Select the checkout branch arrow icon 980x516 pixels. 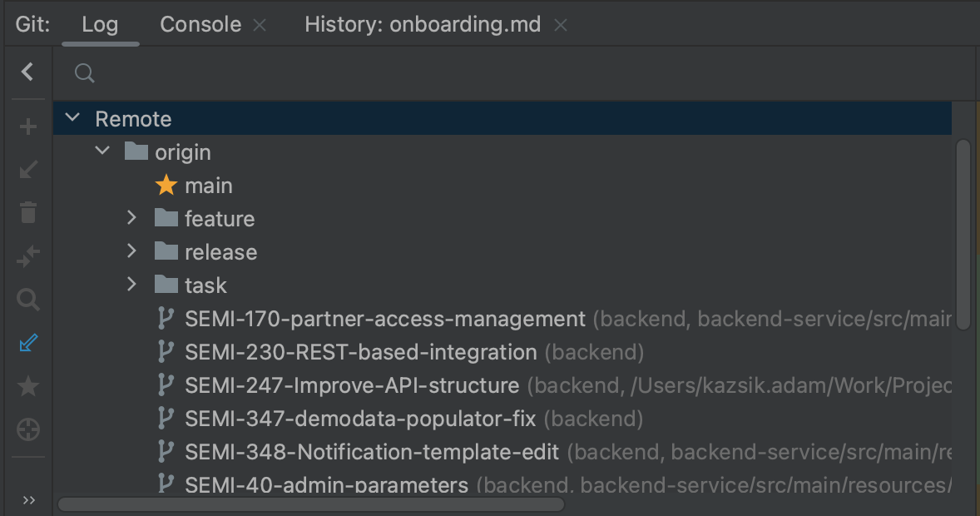point(27,169)
